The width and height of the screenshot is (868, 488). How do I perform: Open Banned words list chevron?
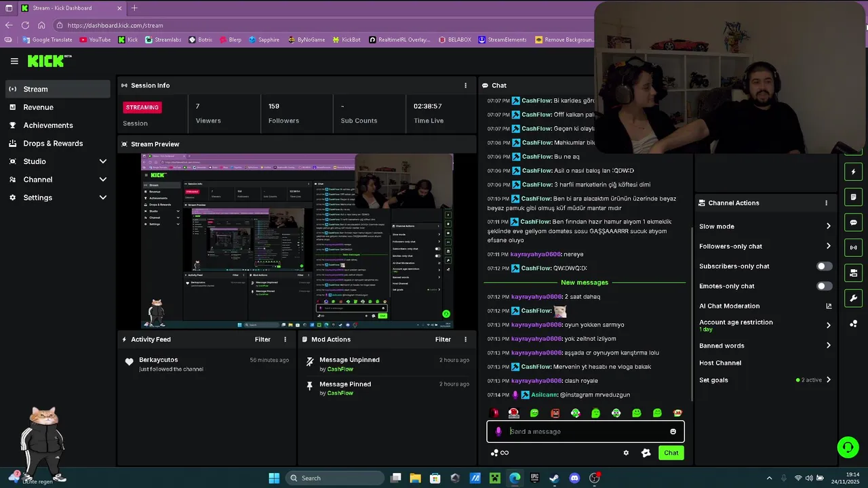pos(828,346)
